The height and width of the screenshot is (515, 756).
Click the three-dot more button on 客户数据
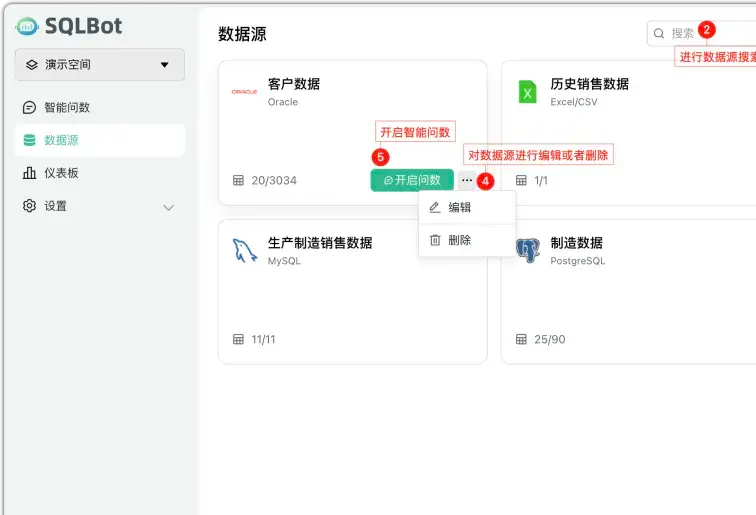[467, 180]
